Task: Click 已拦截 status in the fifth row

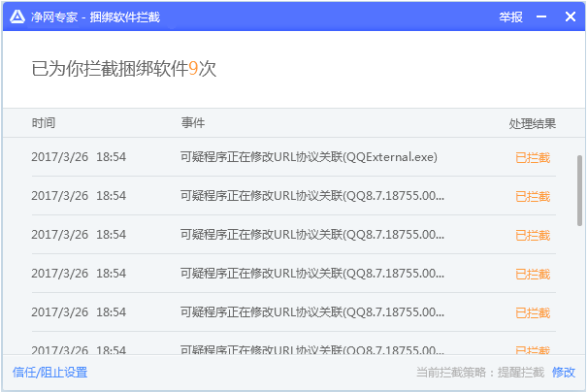Action: coord(532,312)
